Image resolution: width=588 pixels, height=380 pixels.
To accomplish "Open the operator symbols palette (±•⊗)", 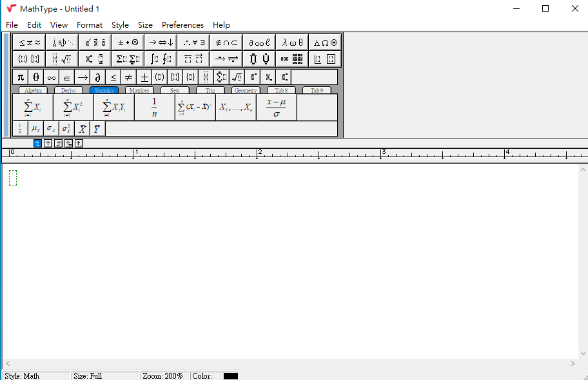I will (128, 43).
